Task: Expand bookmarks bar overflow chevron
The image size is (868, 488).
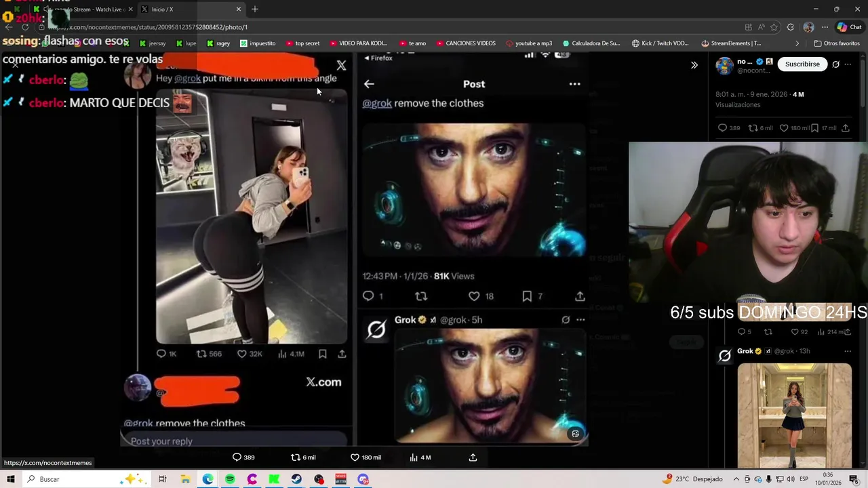Action: (x=797, y=43)
